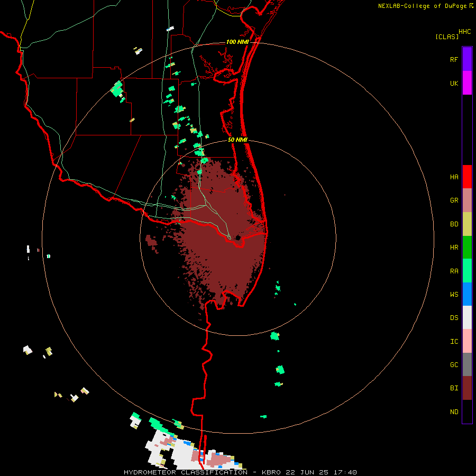Click the IC legend label
Screen dimensions: 476x476
[x=454, y=341]
